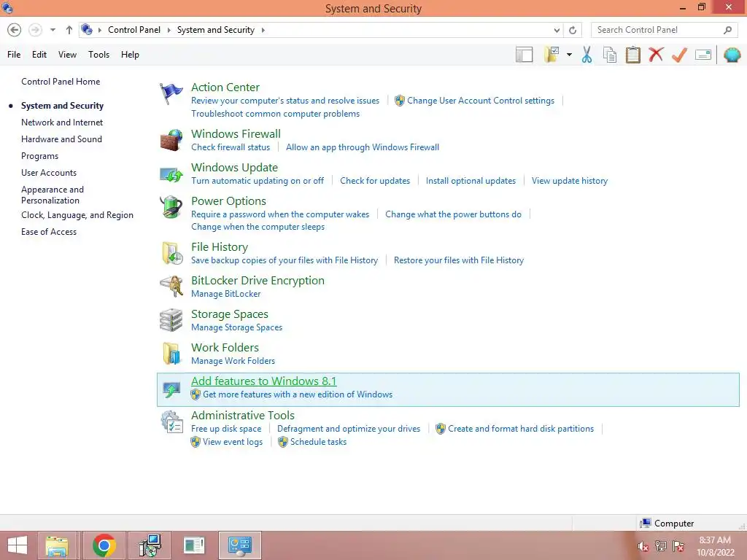
Task: Toggle the pane layout toolbar icon
Action: pos(524,55)
